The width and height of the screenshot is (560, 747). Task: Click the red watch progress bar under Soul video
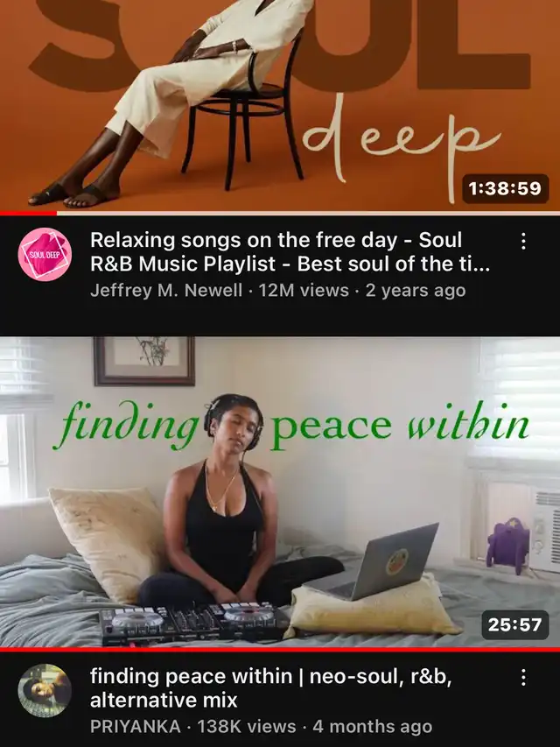pyautogui.click(x=28, y=213)
